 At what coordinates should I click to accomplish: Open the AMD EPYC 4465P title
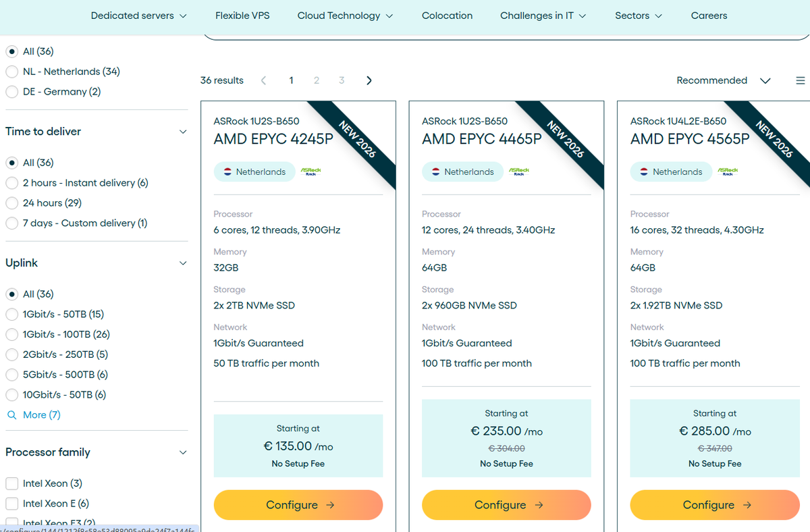(482, 139)
